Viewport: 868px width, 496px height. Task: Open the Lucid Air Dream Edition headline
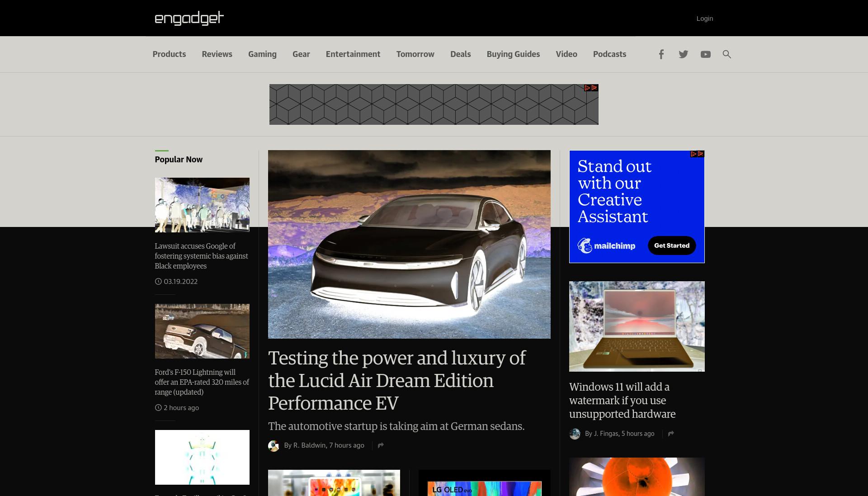[397, 380]
